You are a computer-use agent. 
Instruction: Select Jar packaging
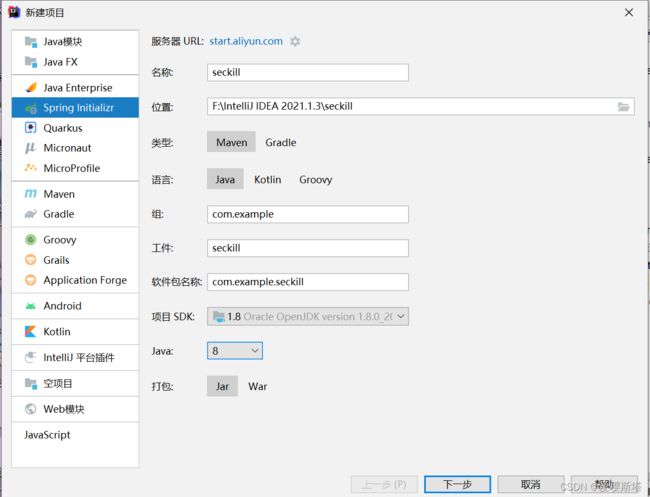pos(222,386)
